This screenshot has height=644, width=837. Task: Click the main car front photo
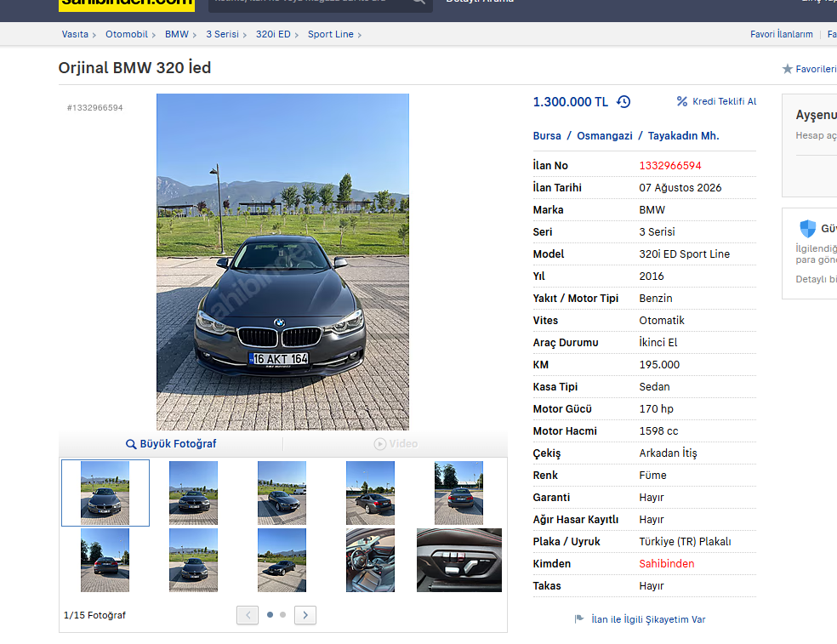[283, 262]
